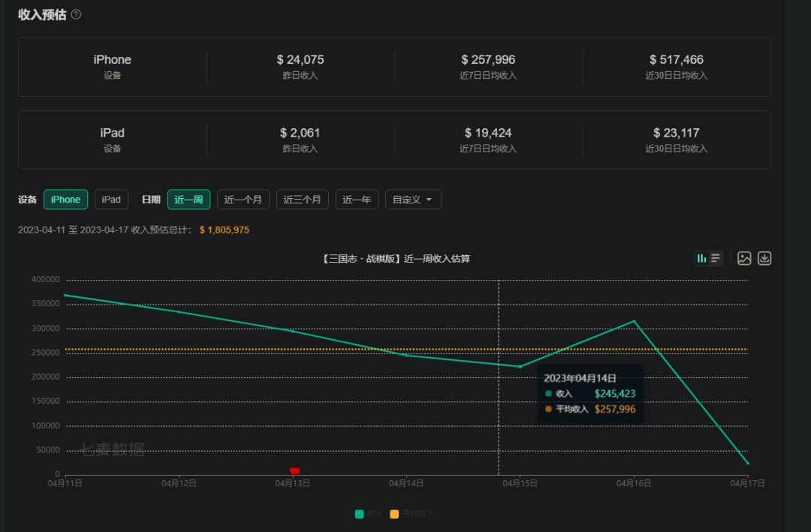
Task: Click iPhone 7-day average $ 257,996
Action: 488,60
